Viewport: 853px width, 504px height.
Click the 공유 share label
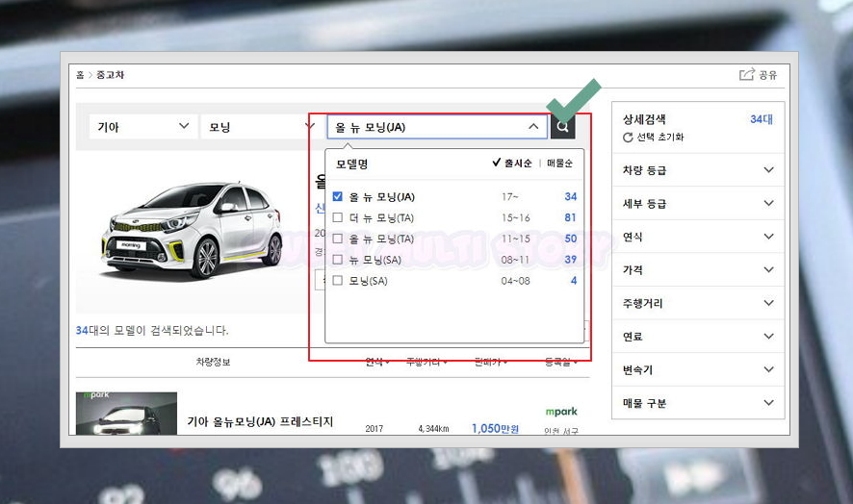click(x=767, y=75)
